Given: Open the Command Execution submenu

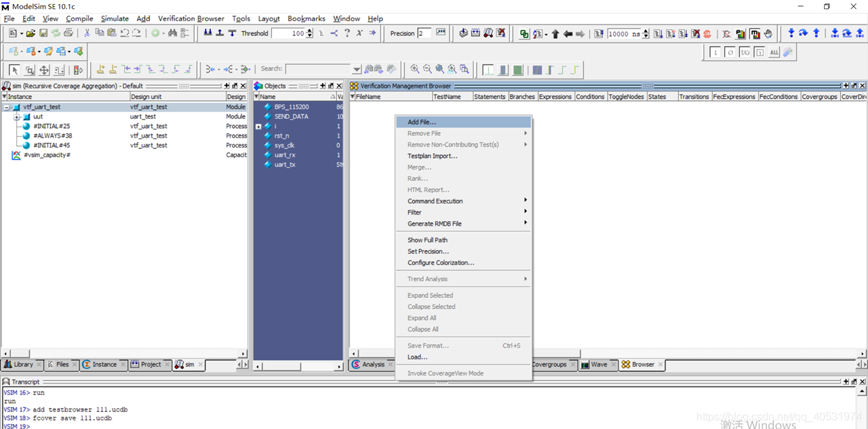Looking at the screenshot, I should [x=463, y=201].
